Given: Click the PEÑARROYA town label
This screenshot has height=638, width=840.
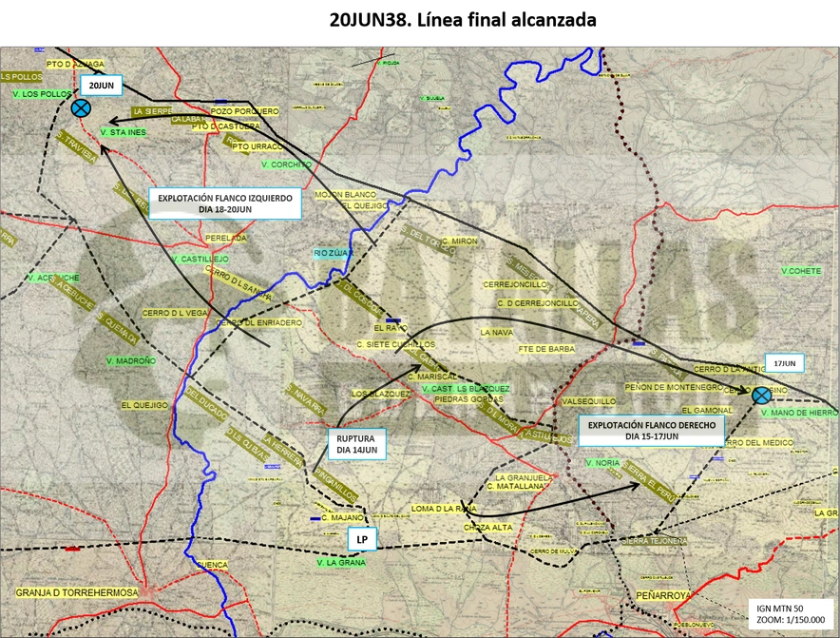Looking at the screenshot, I should point(662,595).
